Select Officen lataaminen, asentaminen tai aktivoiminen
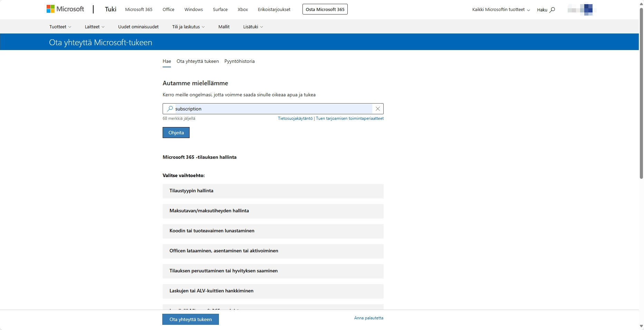This screenshot has height=330, width=644. point(273,251)
